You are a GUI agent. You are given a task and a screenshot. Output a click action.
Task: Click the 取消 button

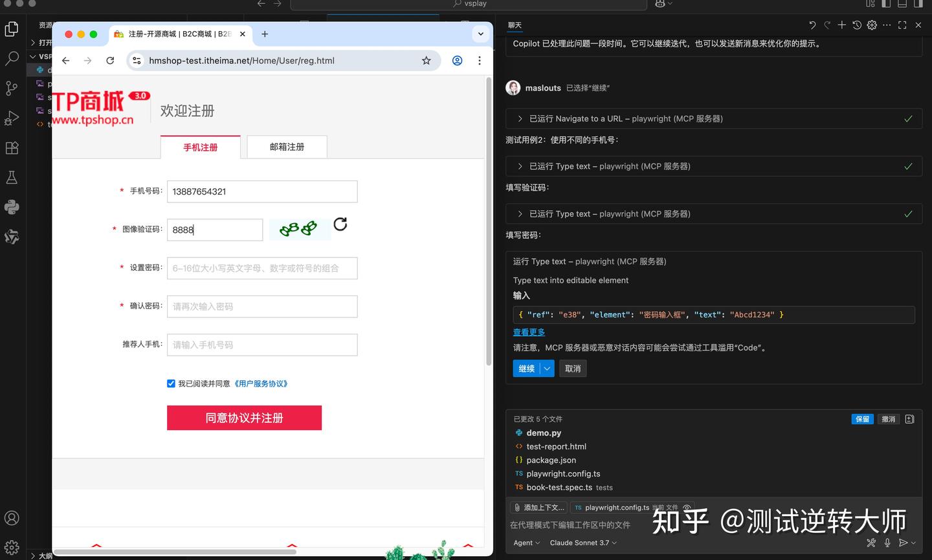(573, 369)
